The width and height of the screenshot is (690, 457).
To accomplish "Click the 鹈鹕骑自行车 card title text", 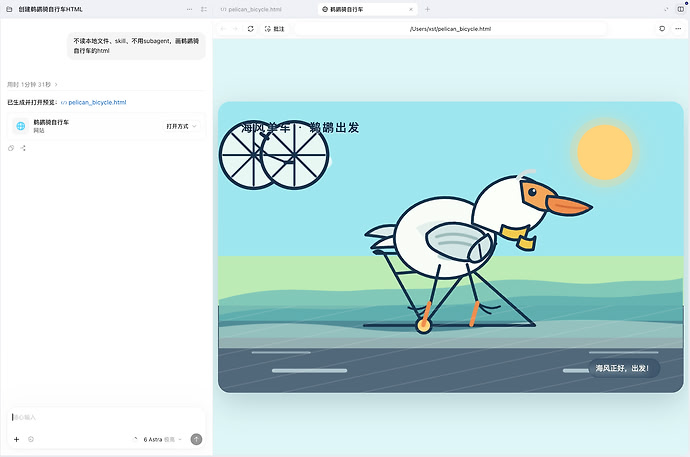I will (x=51, y=122).
